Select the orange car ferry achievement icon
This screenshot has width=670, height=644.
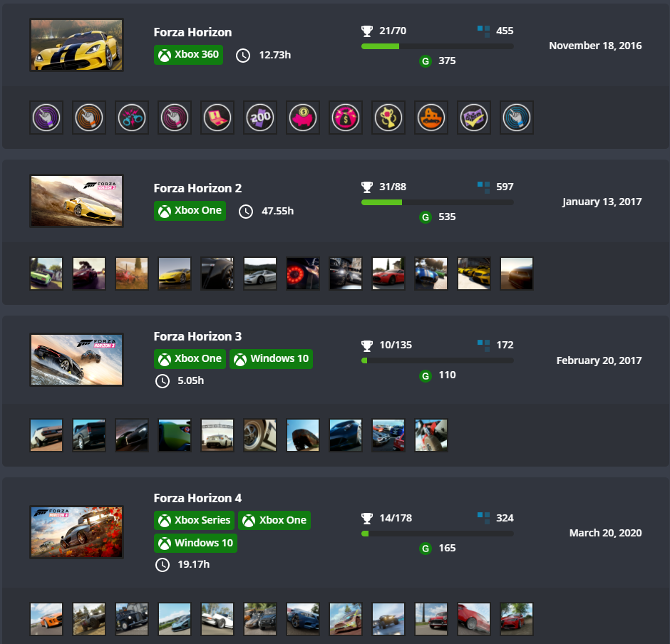pos(431,118)
